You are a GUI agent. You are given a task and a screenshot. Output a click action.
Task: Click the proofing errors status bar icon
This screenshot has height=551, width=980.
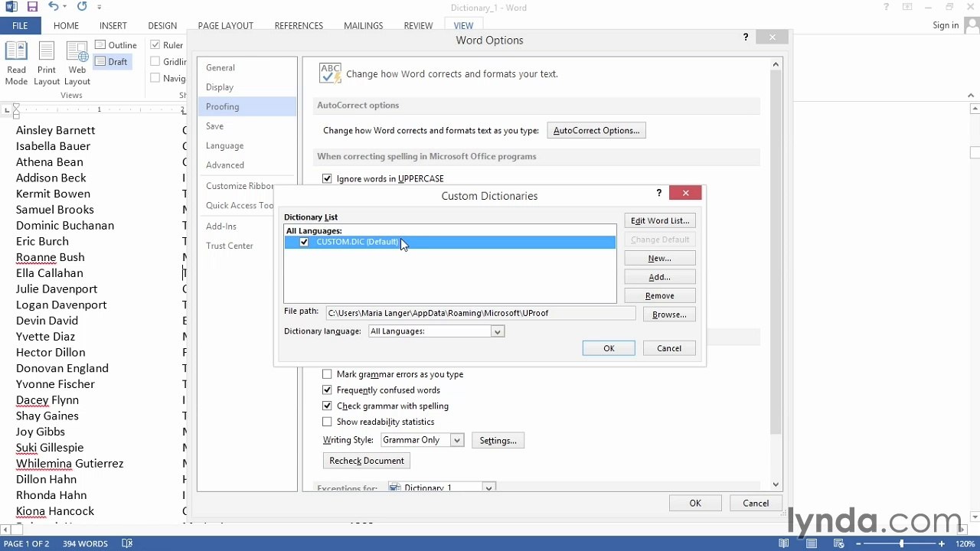pyautogui.click(x=128, y=543)
